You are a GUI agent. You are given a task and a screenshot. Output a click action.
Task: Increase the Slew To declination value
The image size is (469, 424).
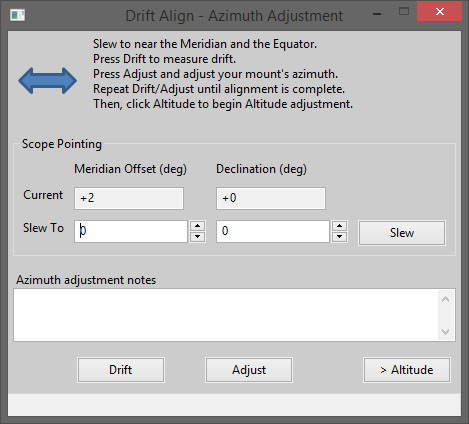[x=340, y=226]
